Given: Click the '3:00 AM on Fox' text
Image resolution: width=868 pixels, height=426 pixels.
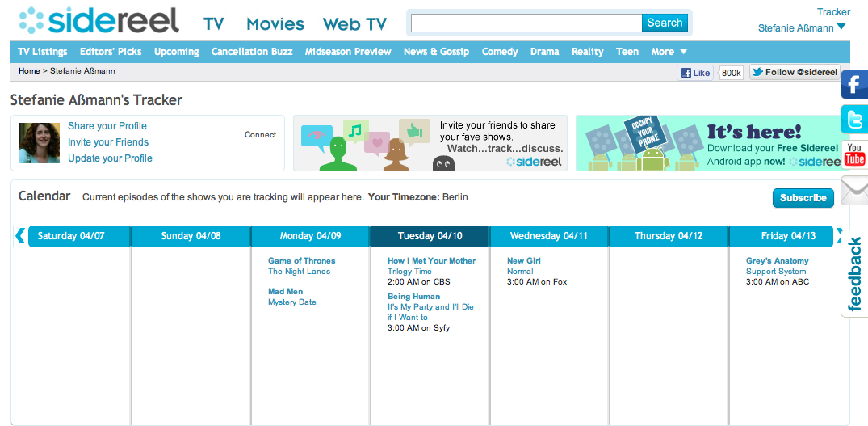Looking at the screenshot, I should pos(537,281).
